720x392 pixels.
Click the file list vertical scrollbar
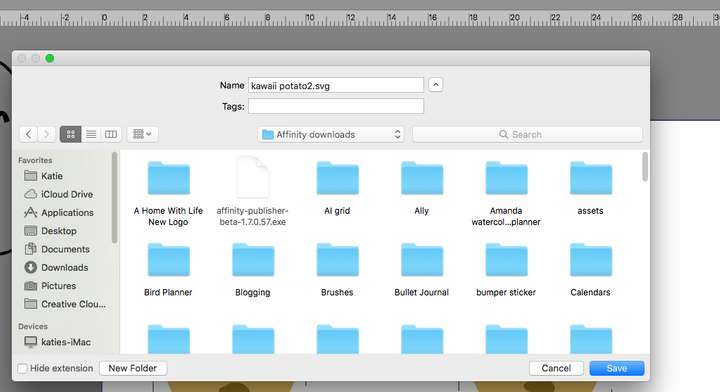pos(645,167)
